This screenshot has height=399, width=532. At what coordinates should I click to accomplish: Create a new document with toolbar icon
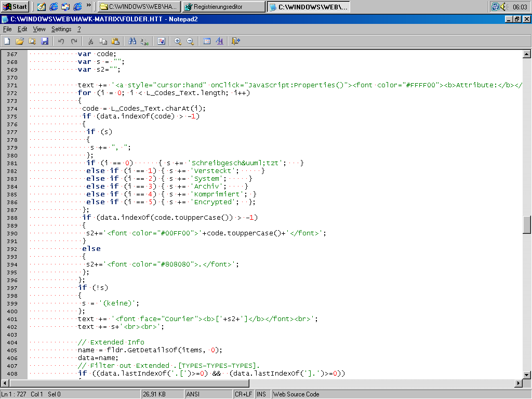(7, 42)
